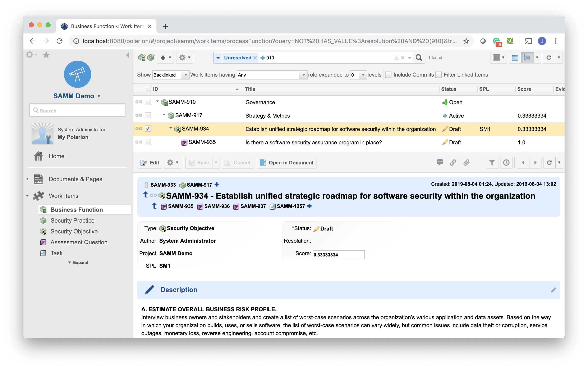Click link icon in SAMM-935 row
Screen dimensions: 588x369
[x=139, y=142]
